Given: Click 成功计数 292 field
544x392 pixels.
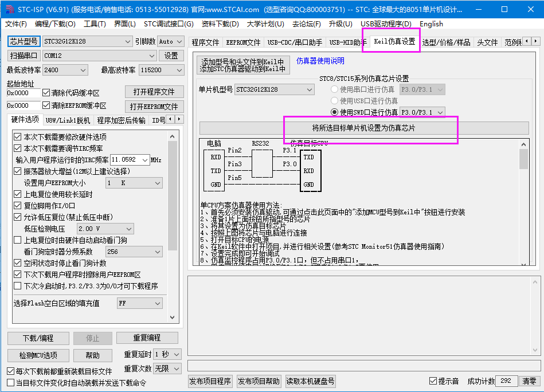Looking at the screenshot, I should point(507,381).
